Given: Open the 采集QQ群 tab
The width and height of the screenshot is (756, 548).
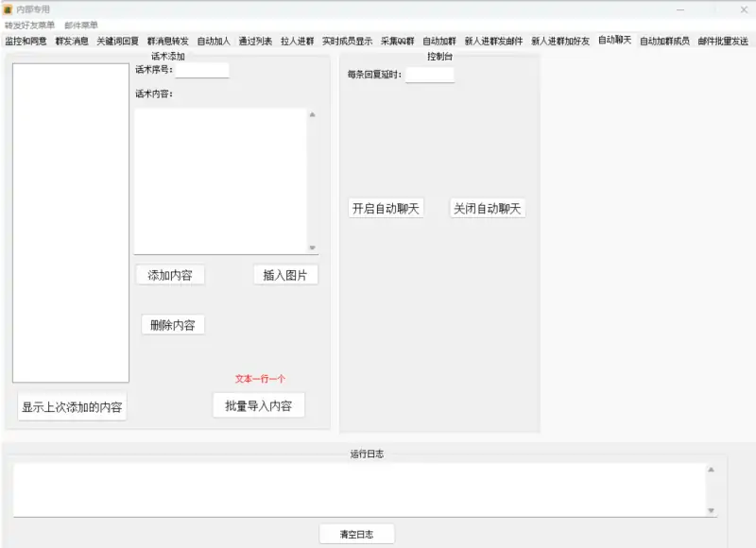Looking at the screenshot, I should point(398,40).
